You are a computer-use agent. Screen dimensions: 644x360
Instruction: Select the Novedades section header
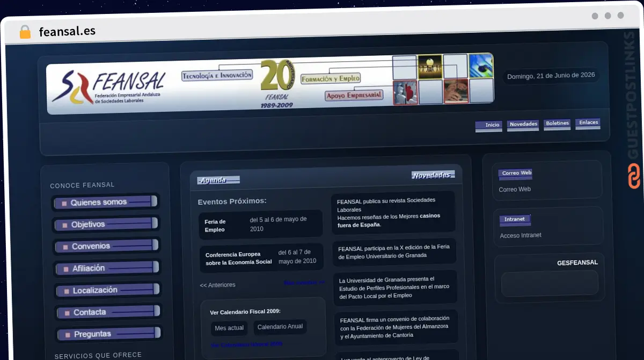433,175
